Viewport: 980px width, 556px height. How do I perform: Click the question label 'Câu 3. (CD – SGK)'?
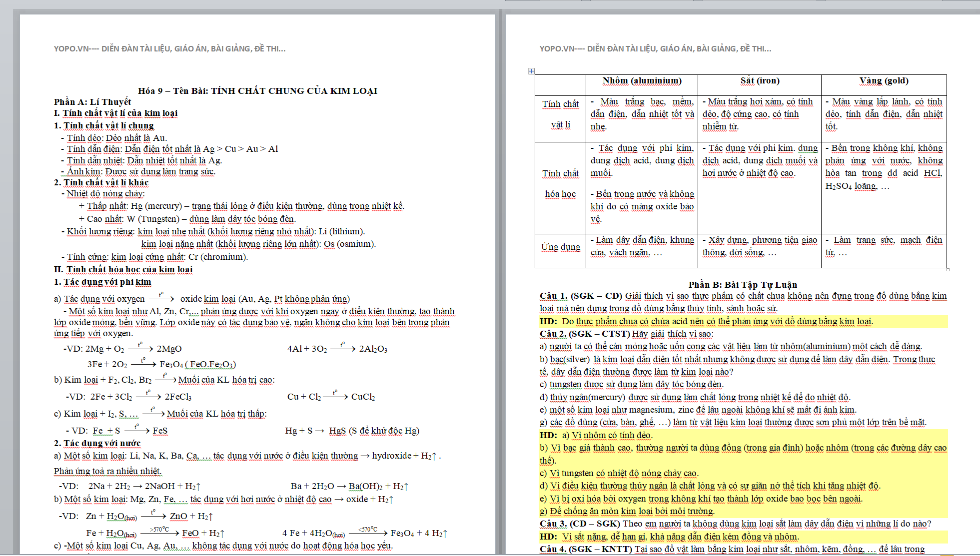point(580,524)
